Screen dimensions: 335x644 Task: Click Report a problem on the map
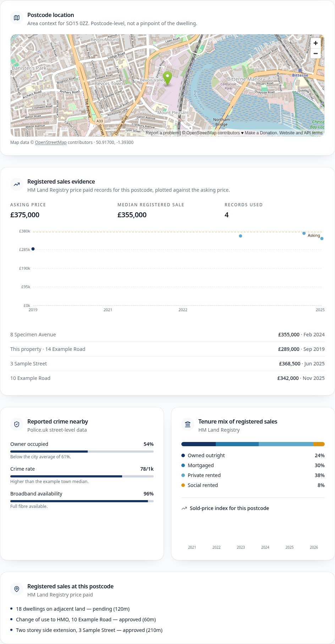[162, 133]
